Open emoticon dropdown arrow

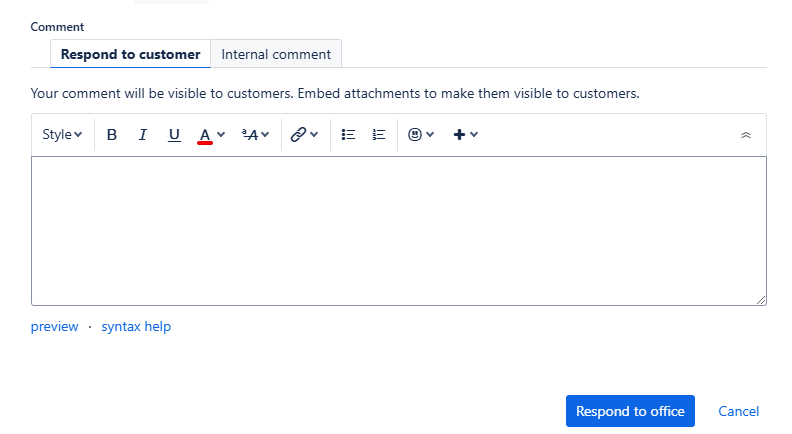430,135
